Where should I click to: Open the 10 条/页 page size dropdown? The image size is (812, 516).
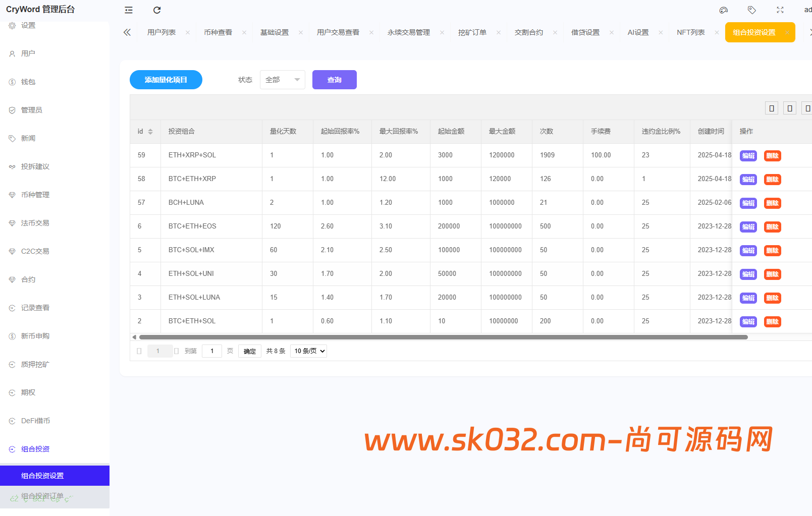(308, 351)
